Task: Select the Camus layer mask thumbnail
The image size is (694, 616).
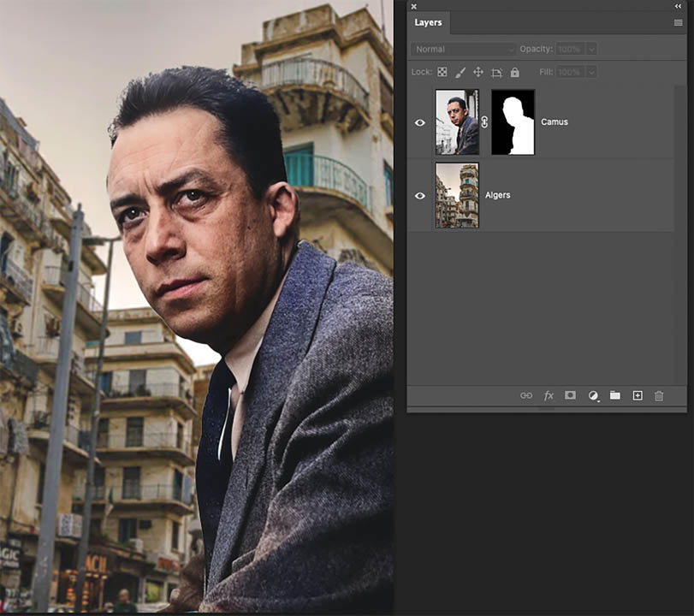Action: pos(513,122)
